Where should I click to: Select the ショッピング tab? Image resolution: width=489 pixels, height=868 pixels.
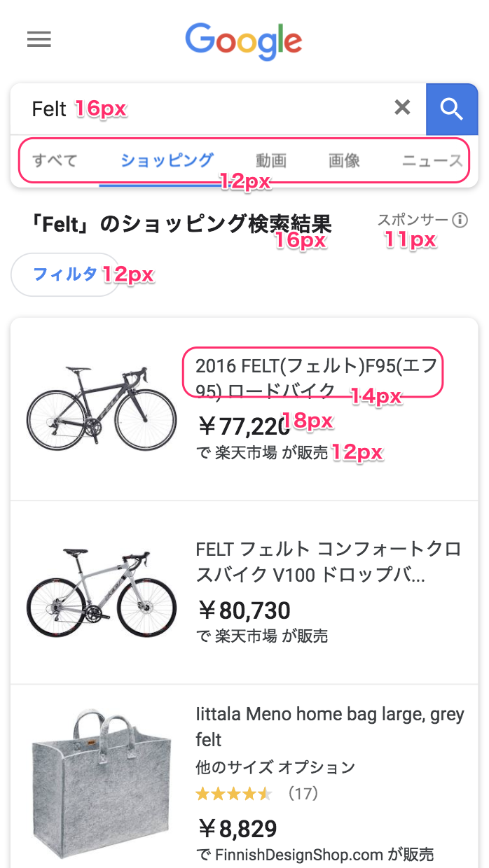[x=167, y=160]
